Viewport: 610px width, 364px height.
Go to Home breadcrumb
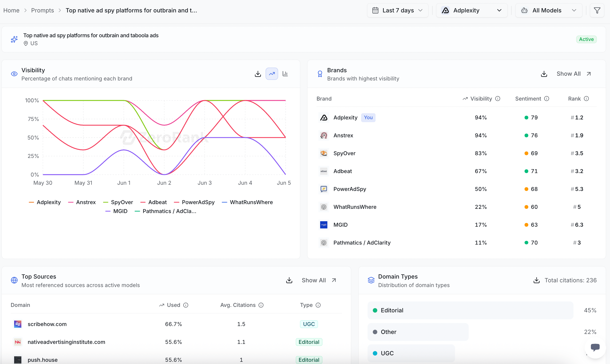[x=11, y=10]
